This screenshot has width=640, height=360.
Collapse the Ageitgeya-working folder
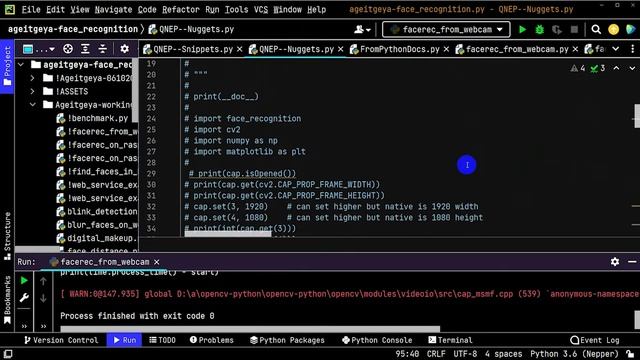click(x=32, y=104)
